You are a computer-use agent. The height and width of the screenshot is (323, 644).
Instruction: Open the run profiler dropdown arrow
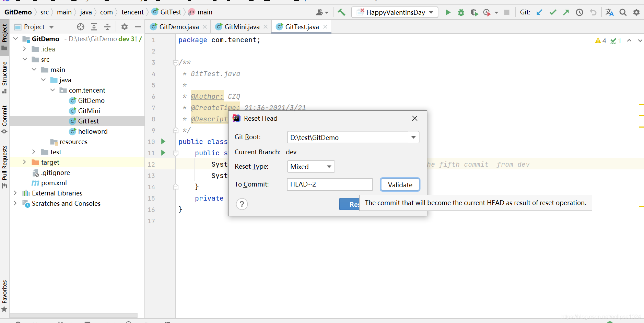click(496, 13)
